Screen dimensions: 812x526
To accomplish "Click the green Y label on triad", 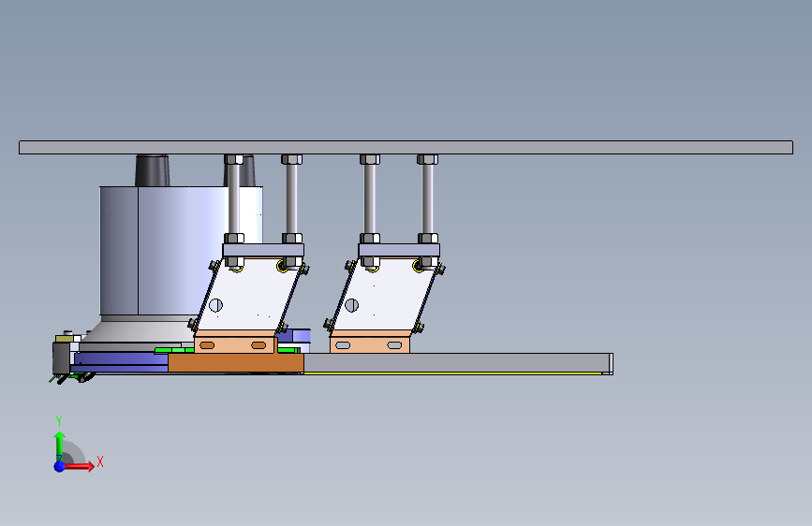I will 59,421.
